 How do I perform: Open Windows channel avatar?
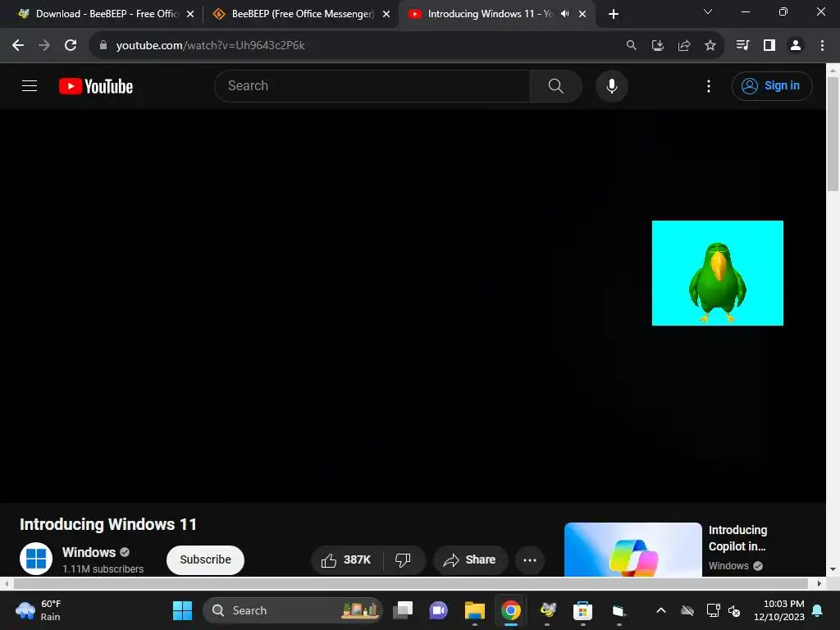pos(36,558)
